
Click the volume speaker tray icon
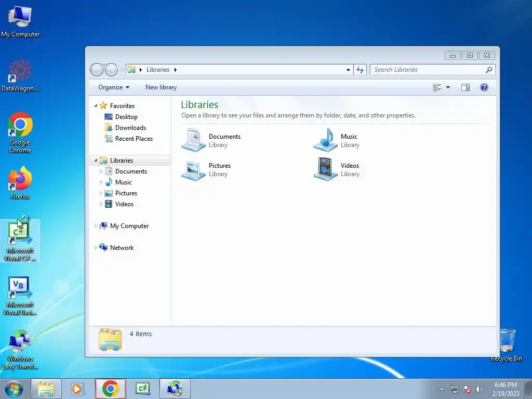480,389
